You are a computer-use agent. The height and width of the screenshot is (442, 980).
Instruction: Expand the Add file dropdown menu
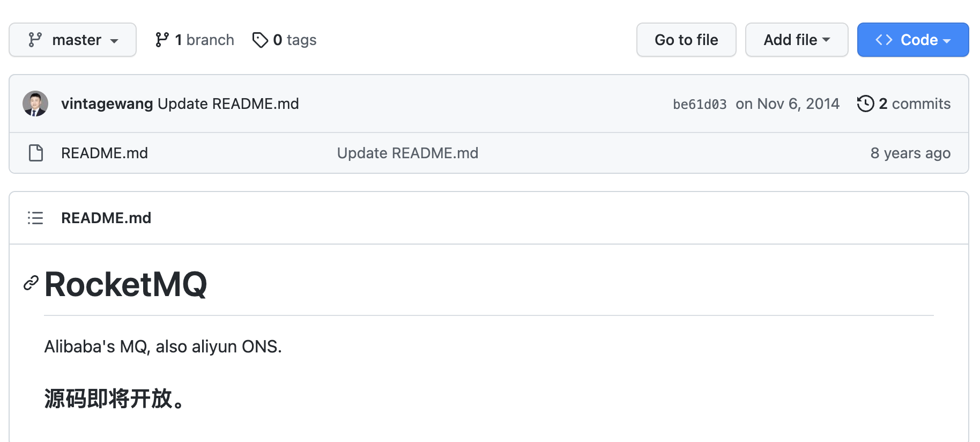click(797, 40)
